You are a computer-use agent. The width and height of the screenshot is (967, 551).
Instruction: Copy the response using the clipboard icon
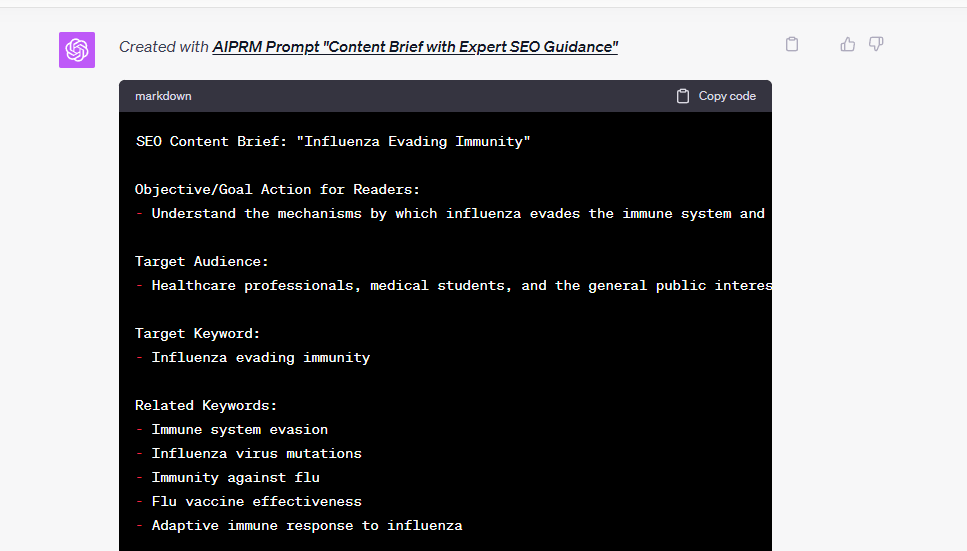(792, 44)
